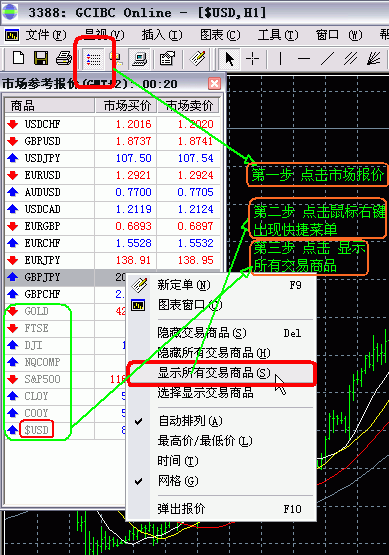Image resolution: width=389 pixels, height=555 pixels.
Task: Toggle 自动排列(A) checked option
Action: click(x=221, y=421)
